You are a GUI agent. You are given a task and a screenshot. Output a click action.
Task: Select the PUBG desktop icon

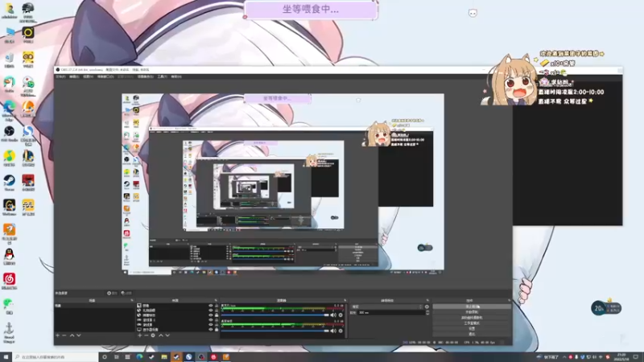[28, 11]
